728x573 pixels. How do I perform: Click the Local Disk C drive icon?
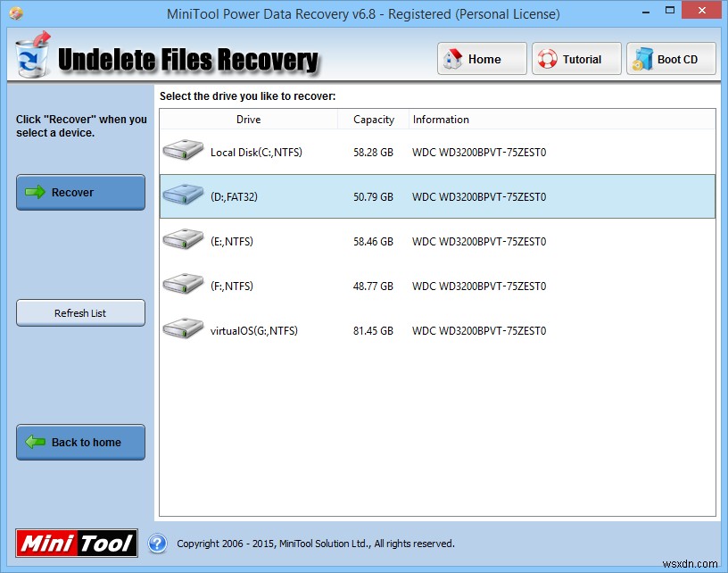(x=182, y=150)
